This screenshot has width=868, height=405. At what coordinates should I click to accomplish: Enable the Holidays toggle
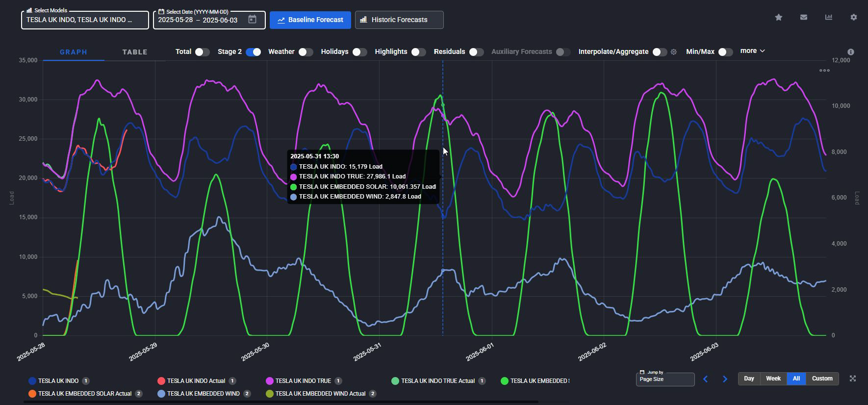(x=359, y=52)
